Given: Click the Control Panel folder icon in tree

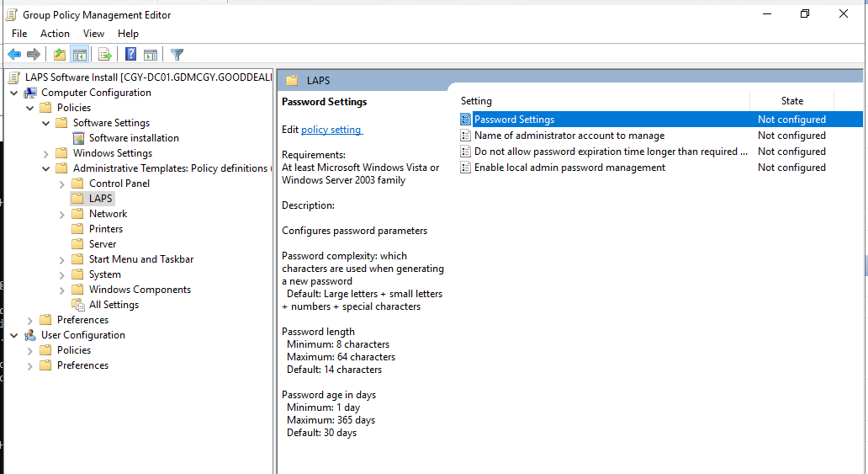Looking at the screenshot, I should [x=78, y=184].
